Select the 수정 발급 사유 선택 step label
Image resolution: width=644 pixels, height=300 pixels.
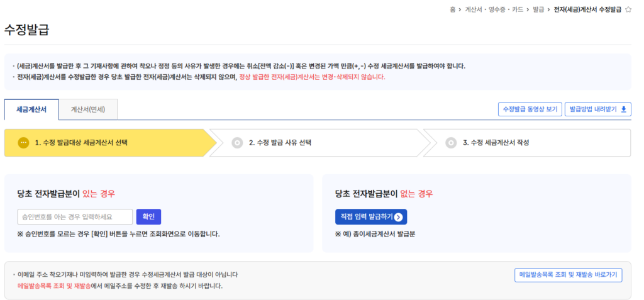[x=280, y=143]
